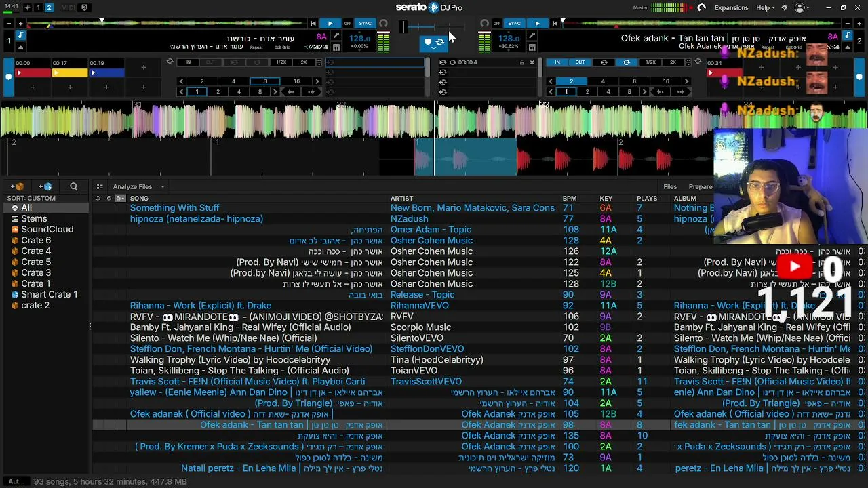
Task: Toggle the library view mode icon
Action: tap(100, 186)
